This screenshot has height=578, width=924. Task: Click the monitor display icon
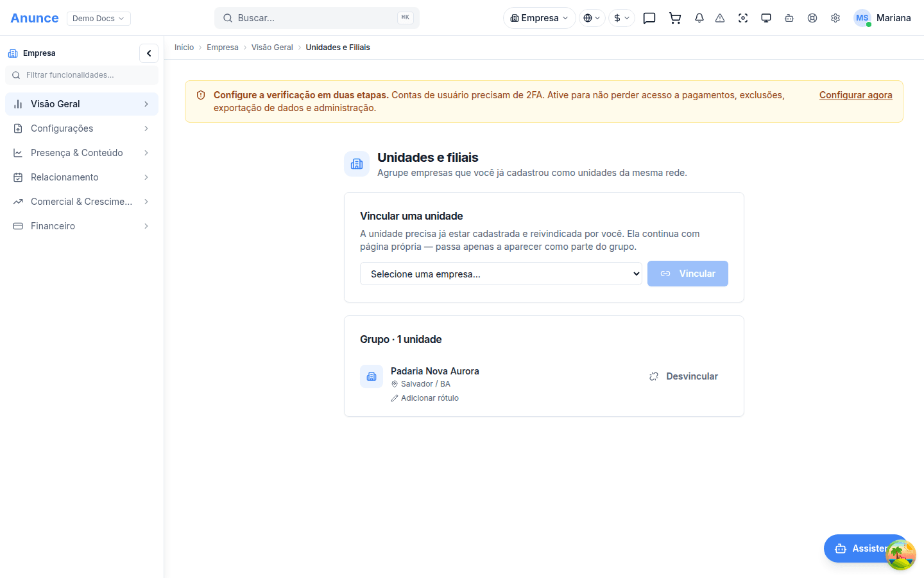coord(766,18)
